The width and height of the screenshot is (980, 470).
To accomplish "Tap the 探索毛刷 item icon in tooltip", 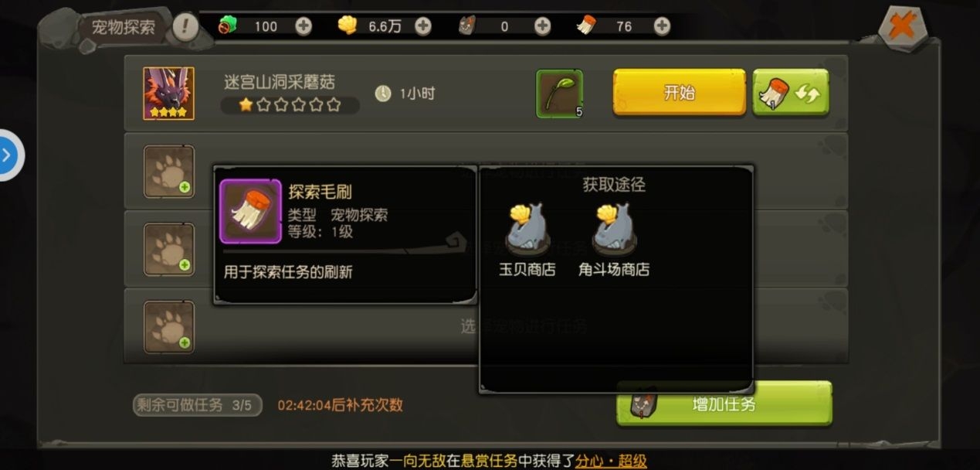I will point(251,211).
